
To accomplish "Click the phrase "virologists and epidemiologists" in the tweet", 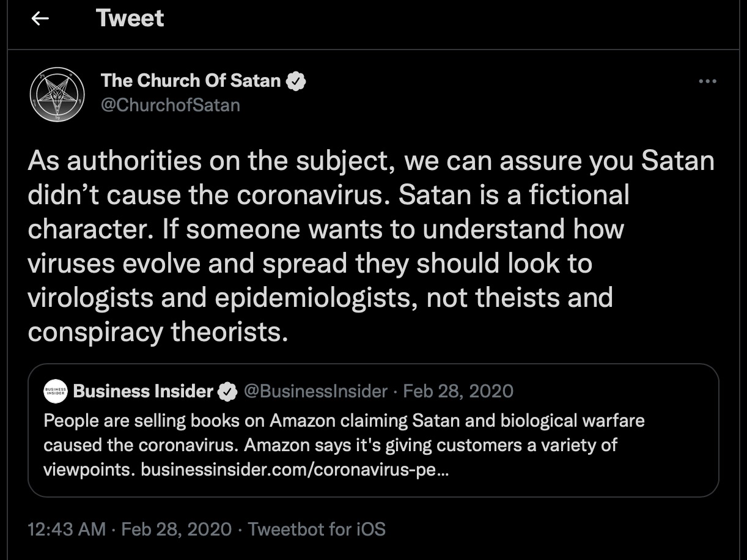I will pyautogui.click(x=222, y=297).
